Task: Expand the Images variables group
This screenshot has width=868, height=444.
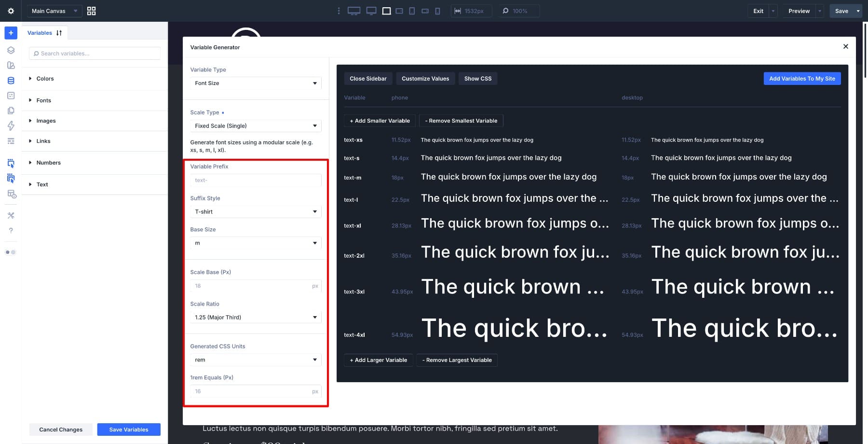Action: pos(95,121)
